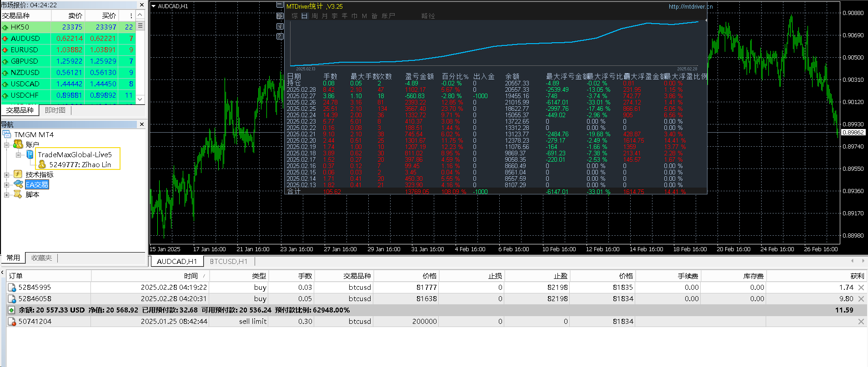This screenshot has height=367, width=868.
Task: Select the 日 daily tab in MTDriver
Action: (x=305, y=16)
